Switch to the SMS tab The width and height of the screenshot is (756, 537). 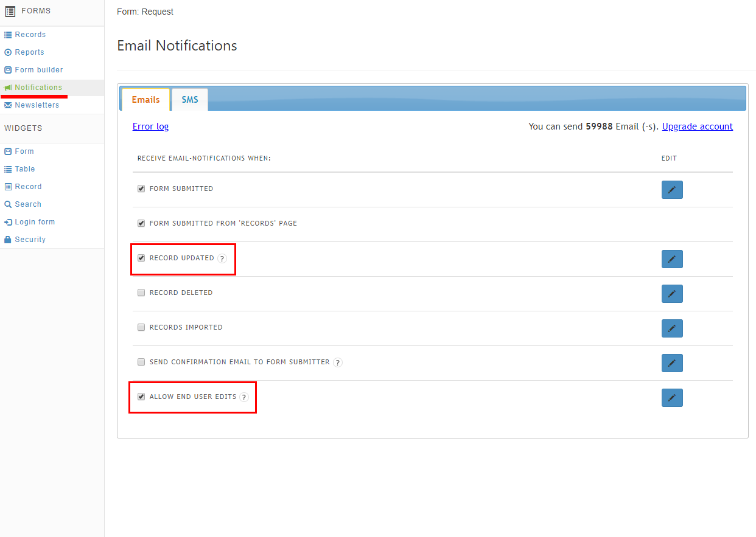190,100
